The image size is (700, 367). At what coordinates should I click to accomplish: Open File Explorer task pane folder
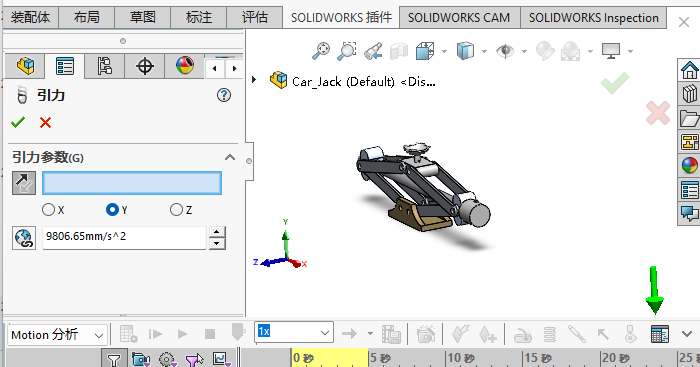[690, 118]
